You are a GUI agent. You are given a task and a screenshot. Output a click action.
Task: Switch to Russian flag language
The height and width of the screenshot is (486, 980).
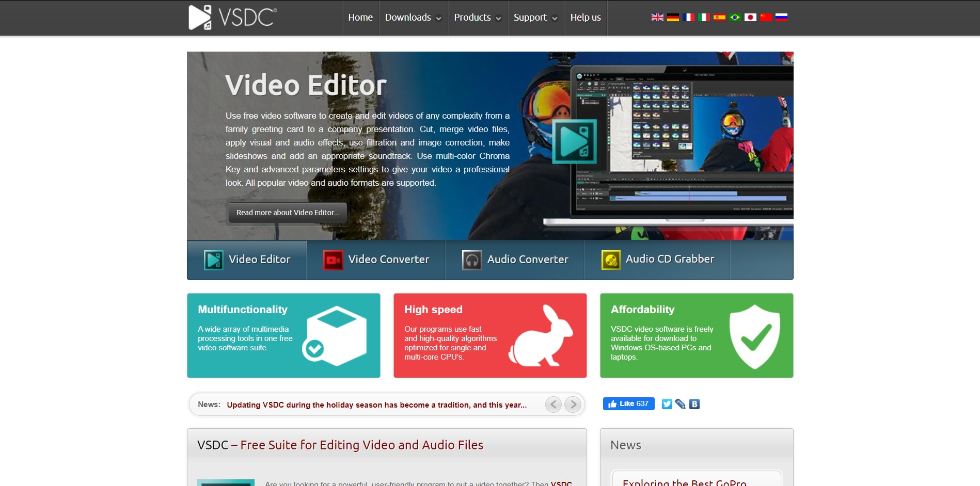pos(781,17)
